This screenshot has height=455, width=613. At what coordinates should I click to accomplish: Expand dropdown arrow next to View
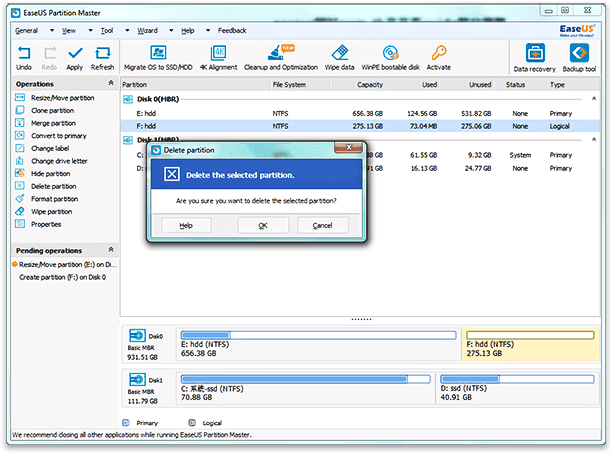pos(90,30)
